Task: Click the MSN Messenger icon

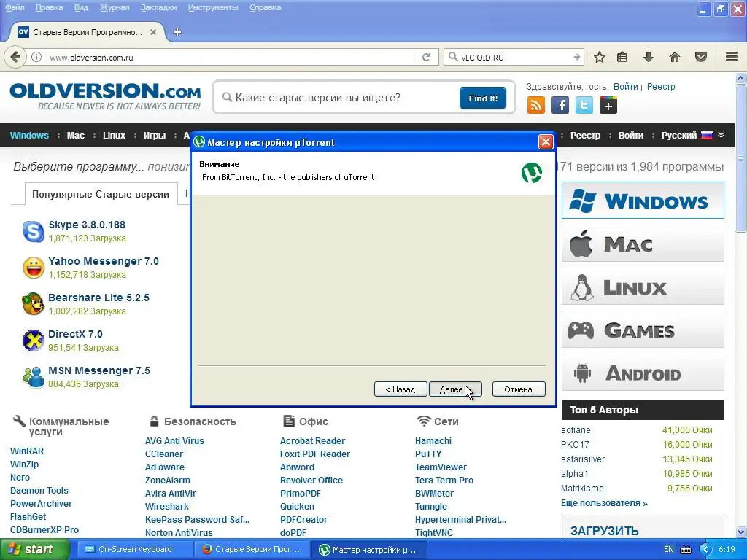Action: click(x=34, y=377)
